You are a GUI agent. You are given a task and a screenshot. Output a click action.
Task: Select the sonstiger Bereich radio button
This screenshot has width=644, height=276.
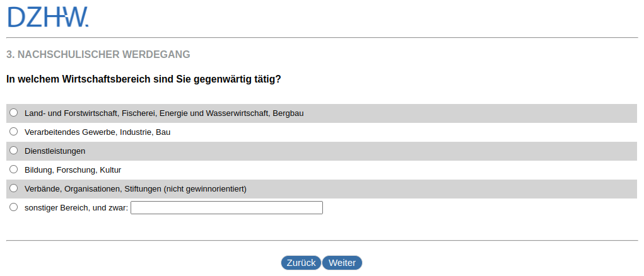[x=14, y=207]
